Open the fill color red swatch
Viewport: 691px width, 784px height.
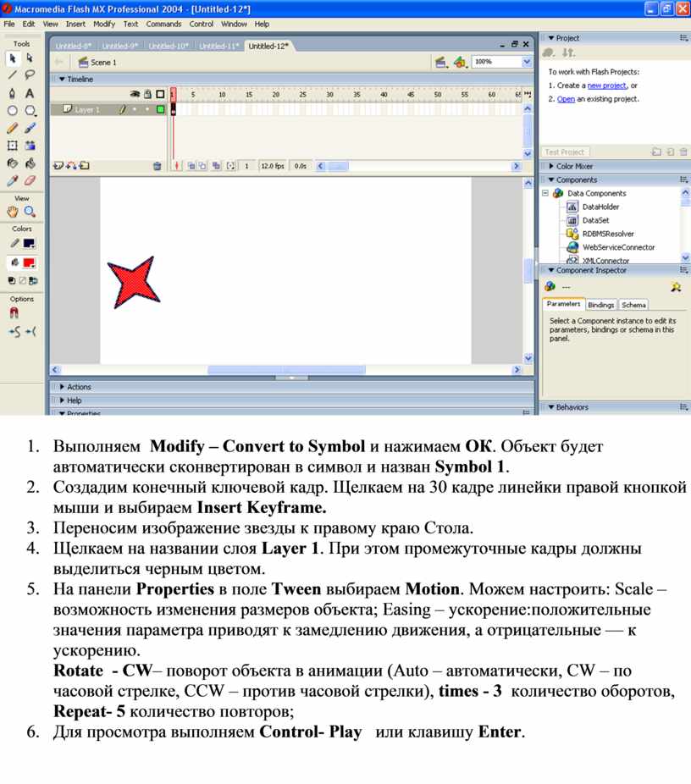pos(30,262)
